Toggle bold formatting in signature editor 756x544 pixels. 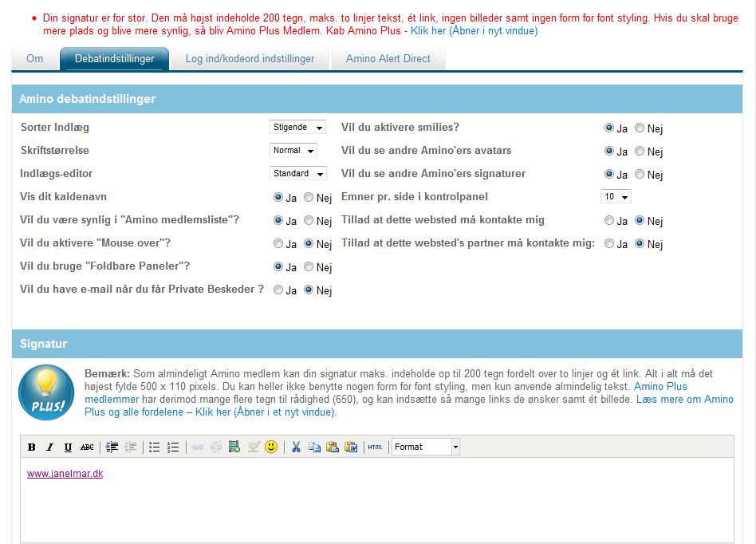[32, 447]
